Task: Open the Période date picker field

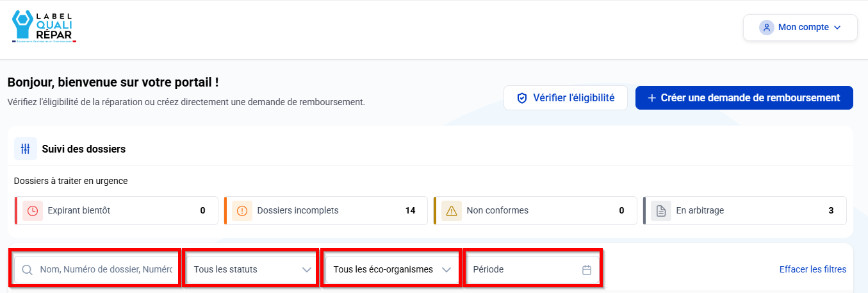Action: pyautogui.click(x=532, y=269)
